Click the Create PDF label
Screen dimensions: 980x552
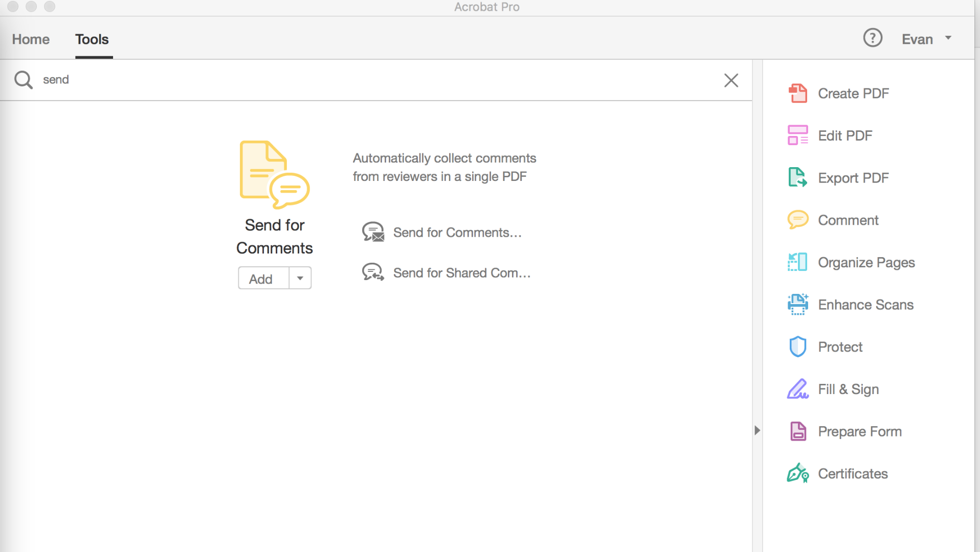pos(853,94)
